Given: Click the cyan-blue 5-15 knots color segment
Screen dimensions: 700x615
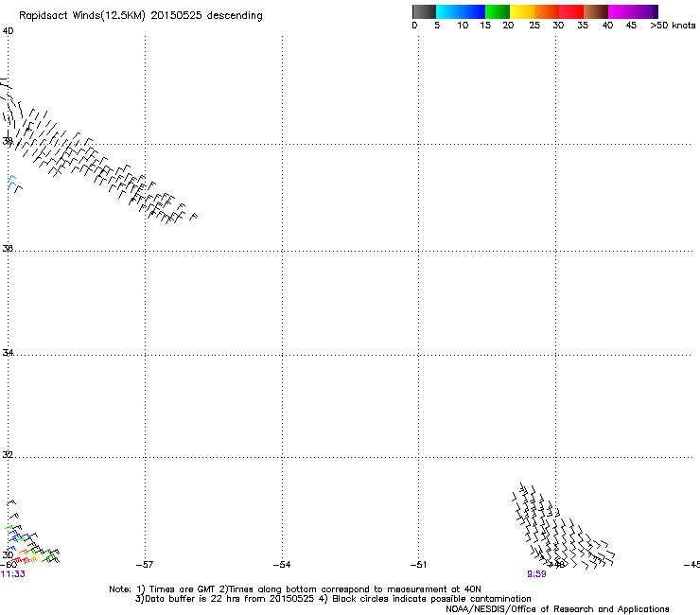Looking at the screenshot, I should coord(461,11).
